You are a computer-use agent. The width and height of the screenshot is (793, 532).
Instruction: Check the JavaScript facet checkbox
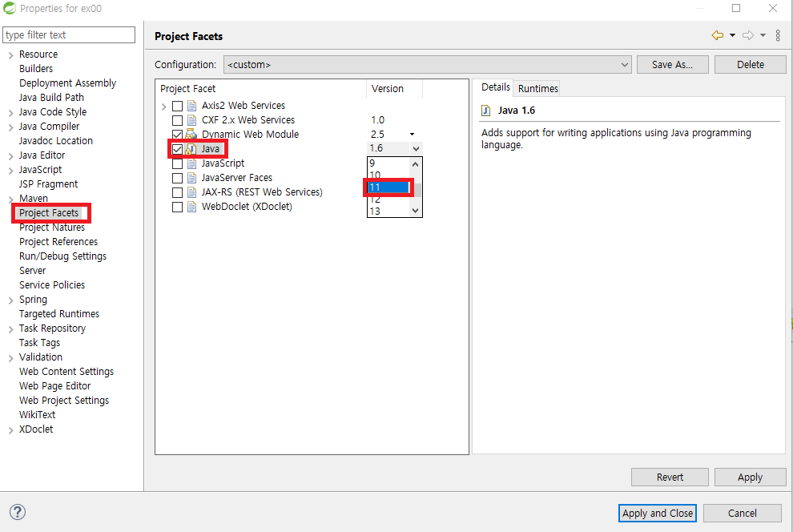178,164
